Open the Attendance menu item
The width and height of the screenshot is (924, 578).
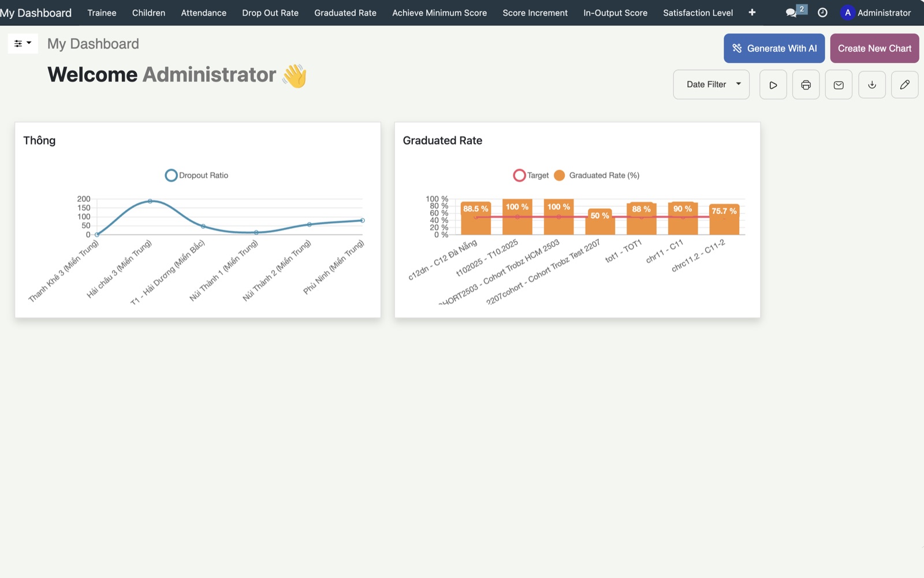tap(203, 13)
